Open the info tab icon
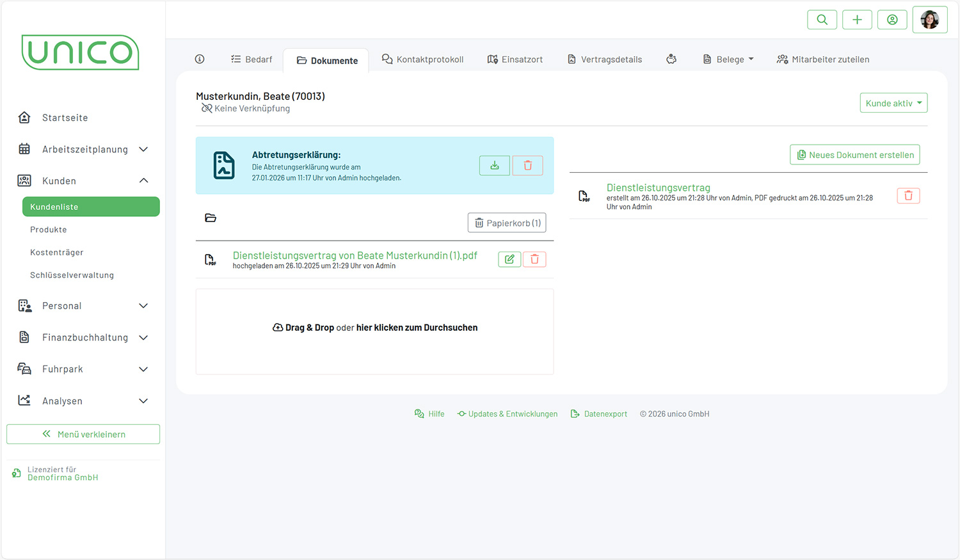 (x=200, y=60)
